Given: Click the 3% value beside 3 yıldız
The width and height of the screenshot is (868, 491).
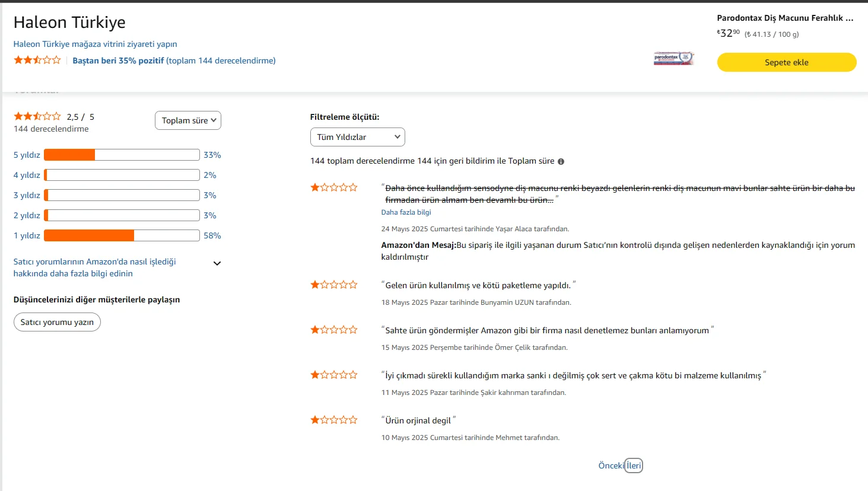Looking at the screenshot, I should click(x=210, y=195).
